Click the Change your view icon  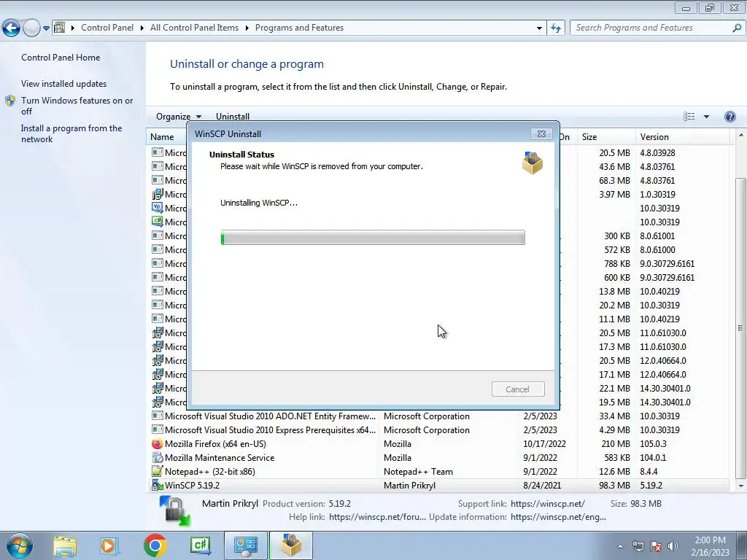tap(689, 117)
